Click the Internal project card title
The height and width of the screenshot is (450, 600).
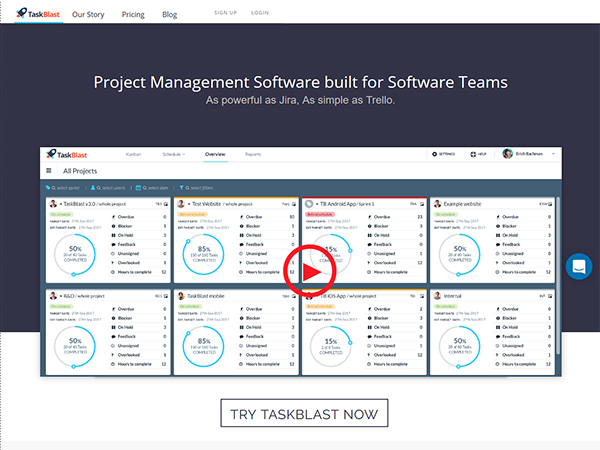(453, 296)
